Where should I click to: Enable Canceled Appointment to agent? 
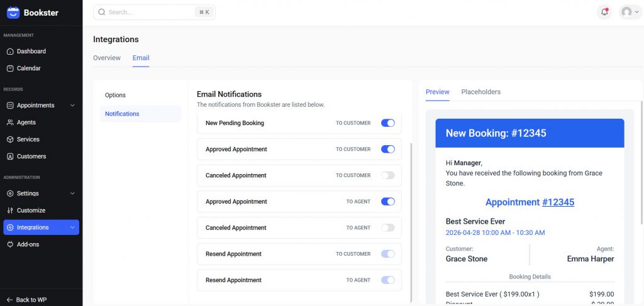(x=387, y=227)
